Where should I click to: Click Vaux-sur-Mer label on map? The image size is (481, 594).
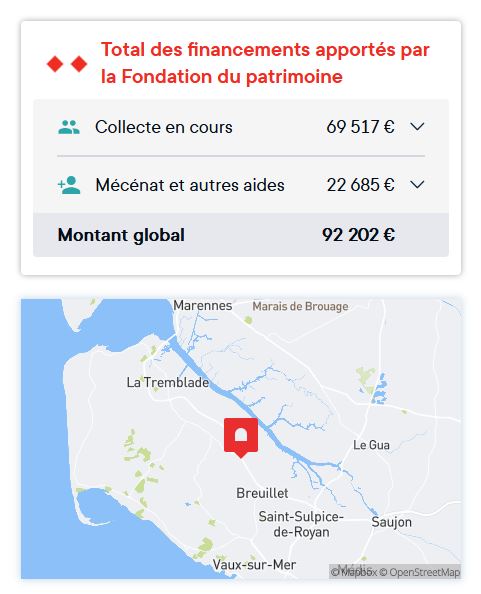(x=254, y=564)
